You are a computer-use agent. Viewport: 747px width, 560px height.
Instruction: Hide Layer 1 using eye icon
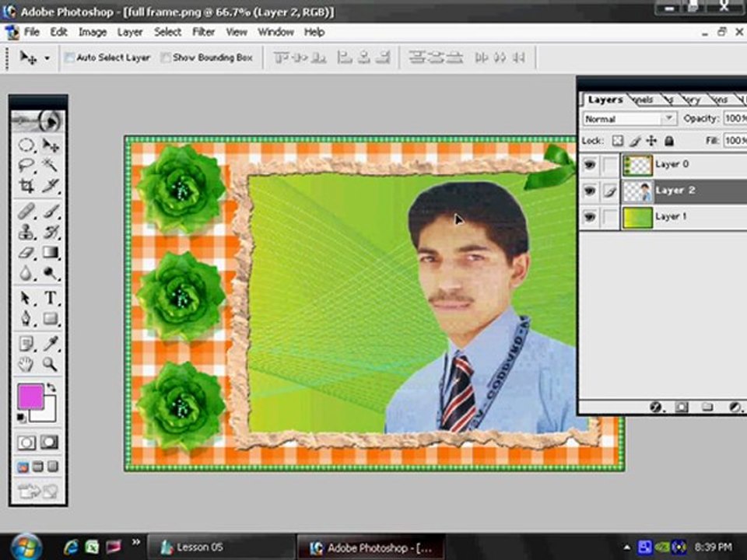(590, 217)
